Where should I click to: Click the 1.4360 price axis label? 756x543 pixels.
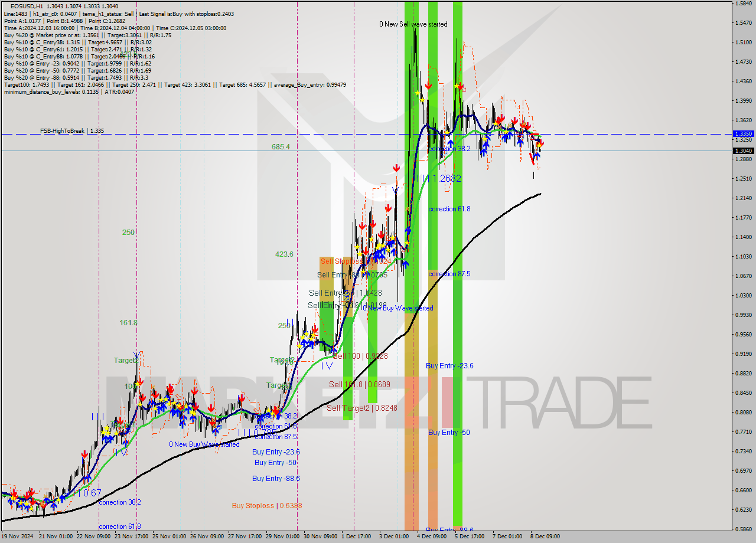[743, 81]
